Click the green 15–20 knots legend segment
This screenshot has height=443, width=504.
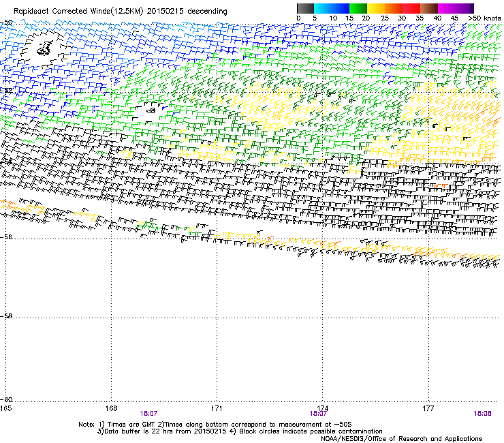pos(358,8)
